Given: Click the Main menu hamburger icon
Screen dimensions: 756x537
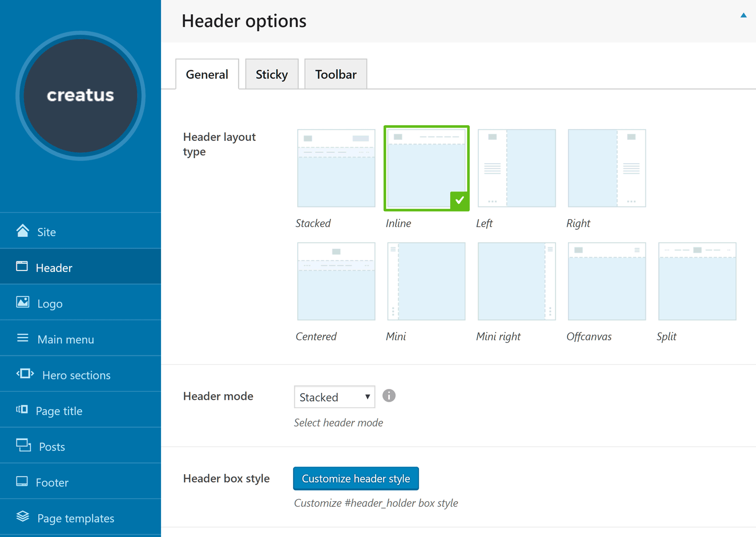Looking at the screenshot, I should pyautogui.click(x=23, y=338).
